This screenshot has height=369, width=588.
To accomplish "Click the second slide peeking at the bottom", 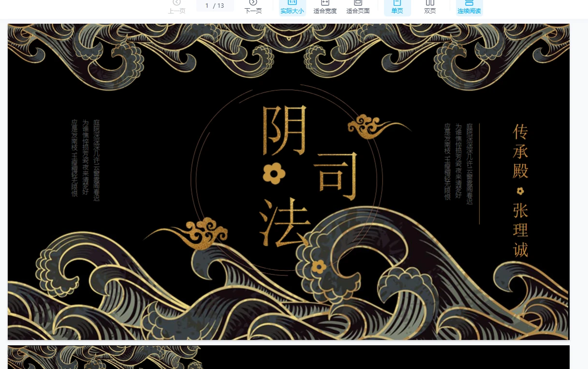I will 288,357.
